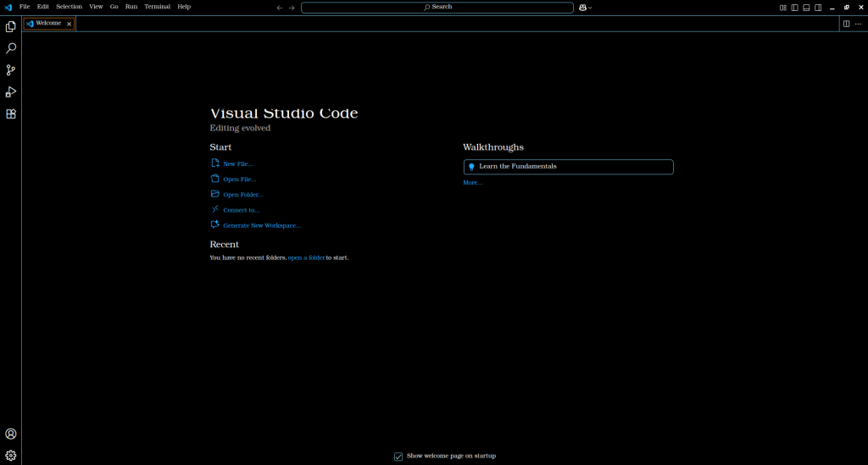This screenshot has width=868, height=465.
Task: Click the split editor right icon
Action: pos(846,24)
